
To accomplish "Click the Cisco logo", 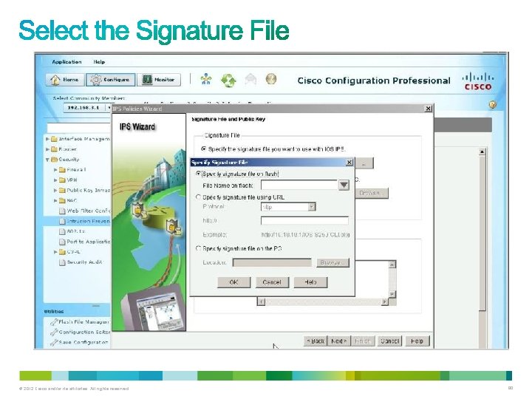I will [x=478, y=81].
